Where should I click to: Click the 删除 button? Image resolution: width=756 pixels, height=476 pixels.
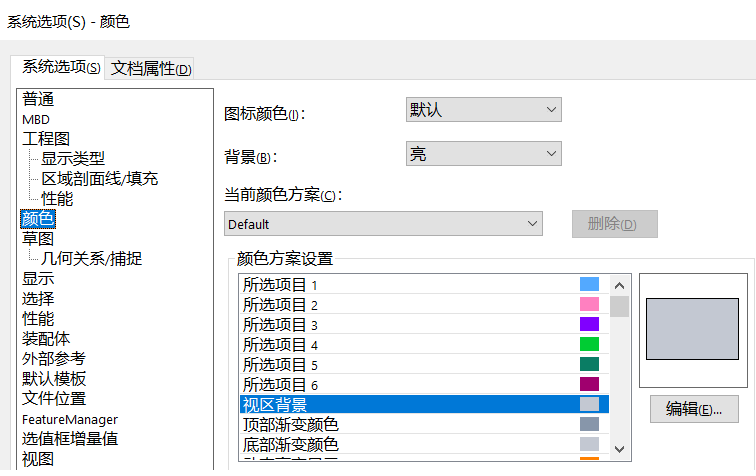(x=614, y=224)
